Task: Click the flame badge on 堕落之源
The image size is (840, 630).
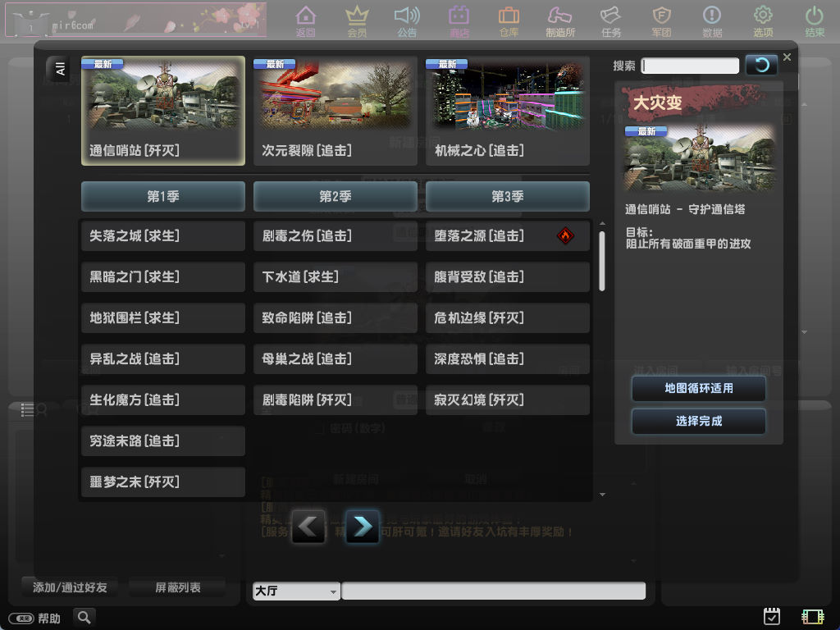Action: [x=565, y=235]
